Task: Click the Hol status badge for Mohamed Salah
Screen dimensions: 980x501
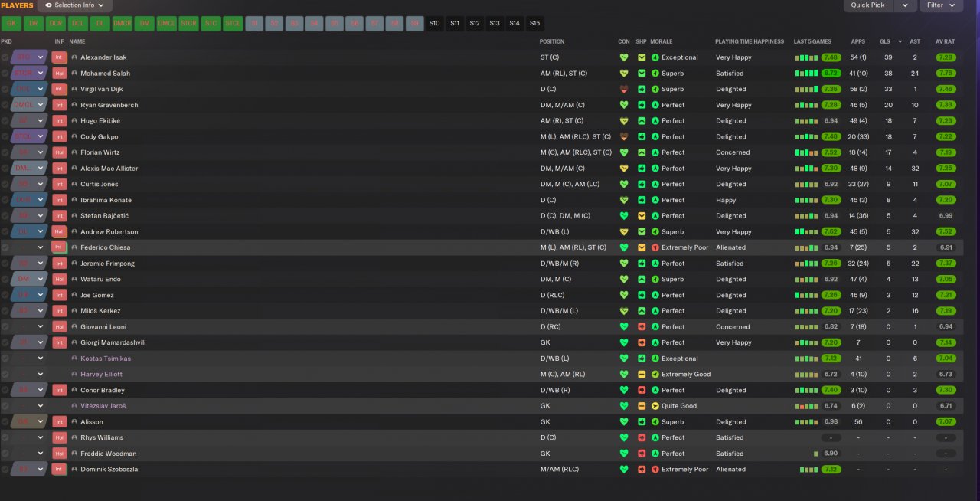Action: (59, 74)
